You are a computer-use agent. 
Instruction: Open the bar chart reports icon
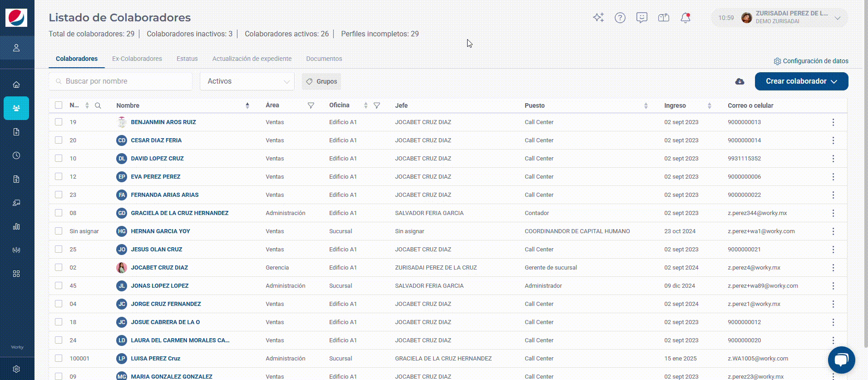[16, 226]
